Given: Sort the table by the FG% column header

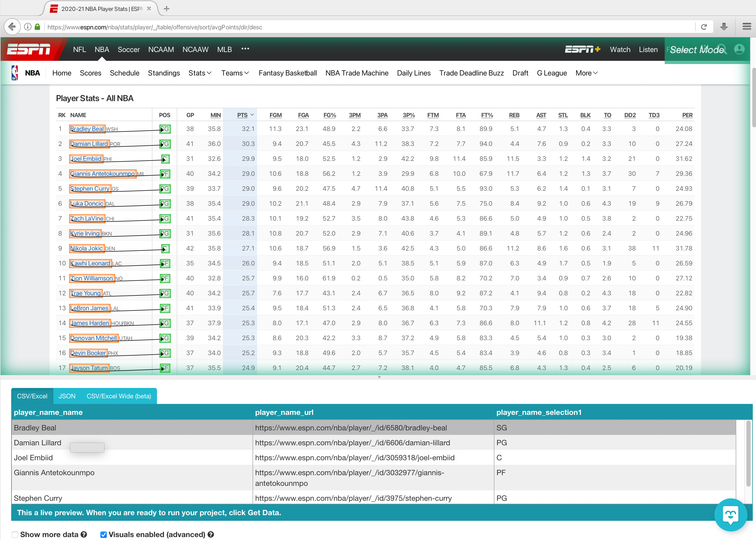Looking at the screenshot, I should point(330,115).
